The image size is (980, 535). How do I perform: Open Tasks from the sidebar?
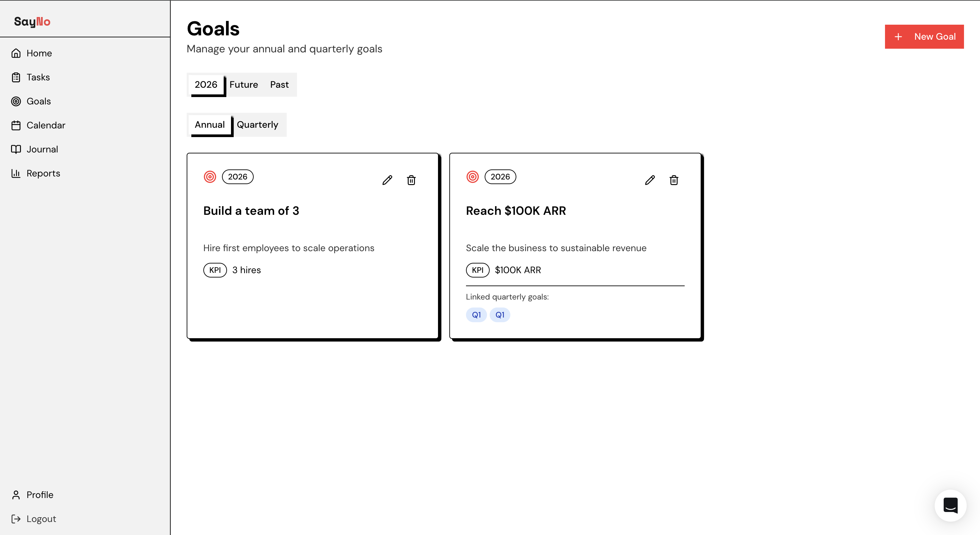(38, 77)
